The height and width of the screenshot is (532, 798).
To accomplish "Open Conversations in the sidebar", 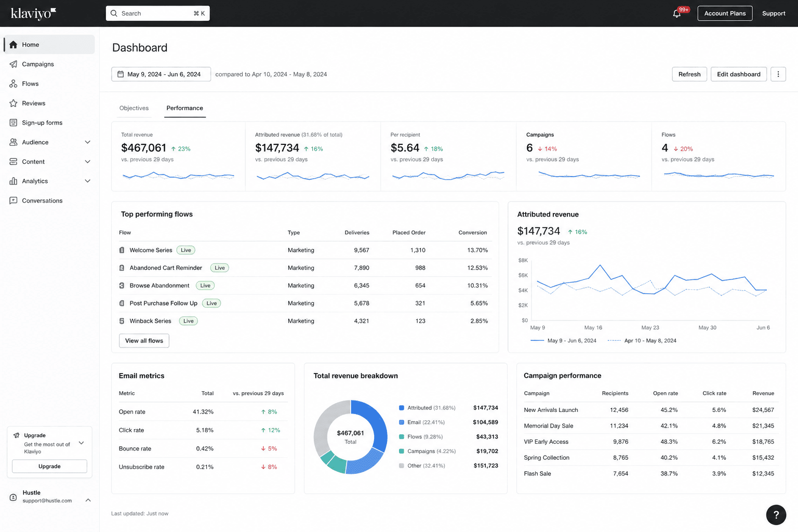I will click(x=49, y=201).
